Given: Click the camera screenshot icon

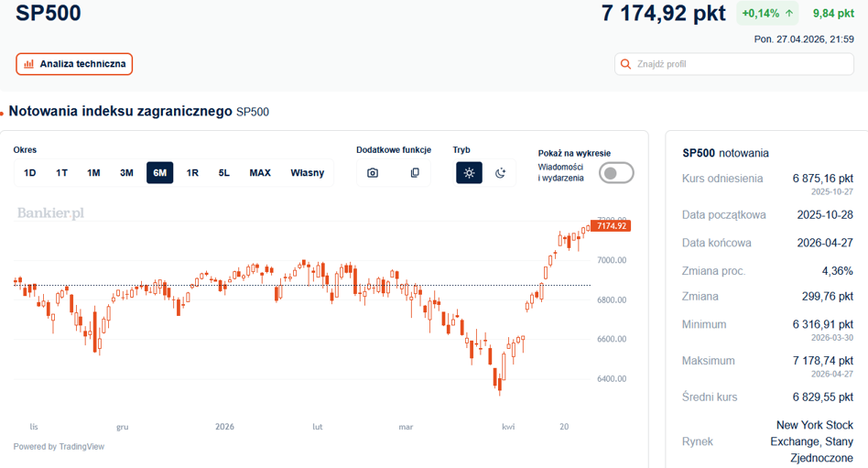Looking at the screenshot, I should click(373, 173).
